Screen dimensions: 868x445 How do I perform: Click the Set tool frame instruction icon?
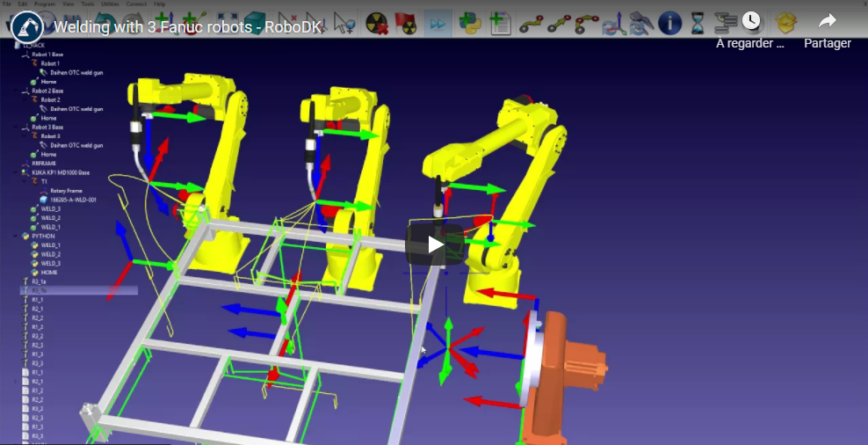642,23
